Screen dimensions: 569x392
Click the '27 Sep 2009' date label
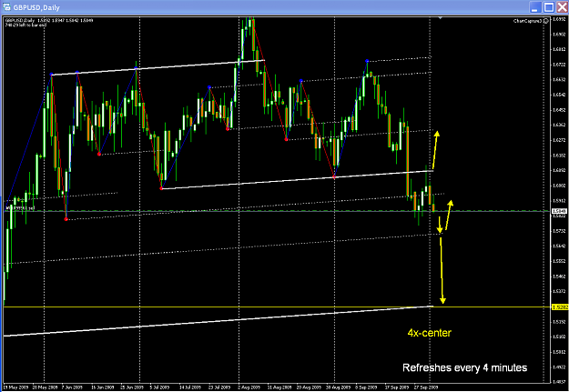pos(424,387)
